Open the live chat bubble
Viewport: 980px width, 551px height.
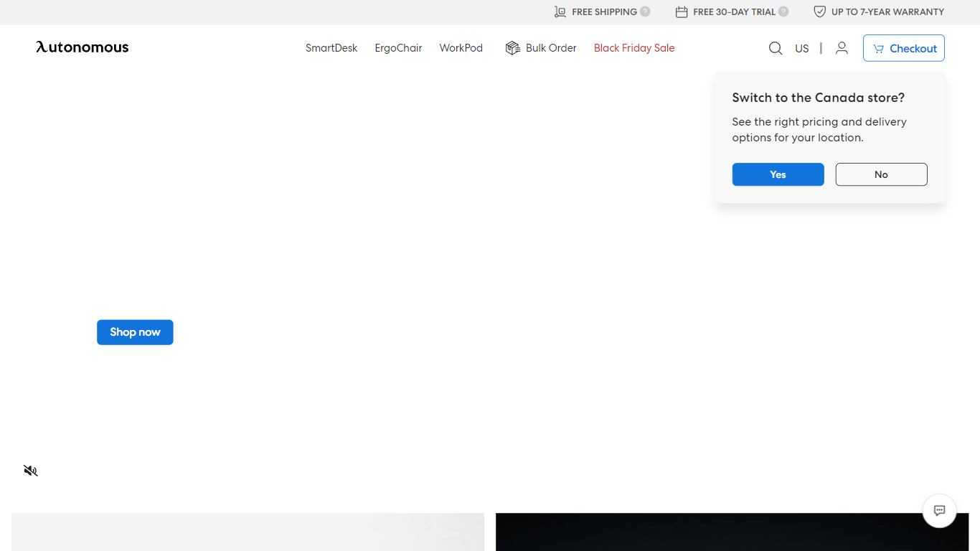[939, 511]
